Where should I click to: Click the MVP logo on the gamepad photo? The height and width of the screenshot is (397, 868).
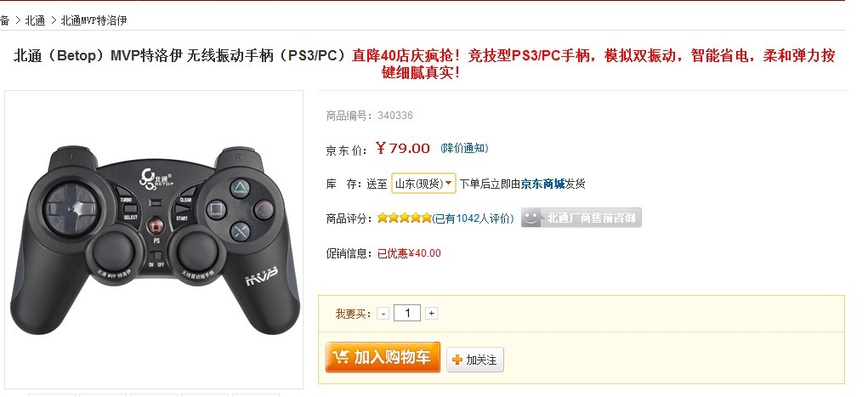pos(262,276)
